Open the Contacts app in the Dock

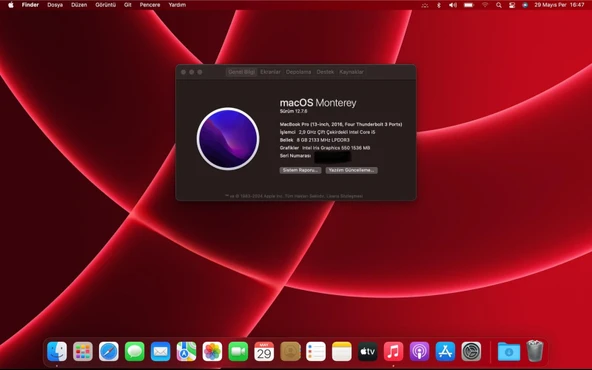[x=290, y=352]
